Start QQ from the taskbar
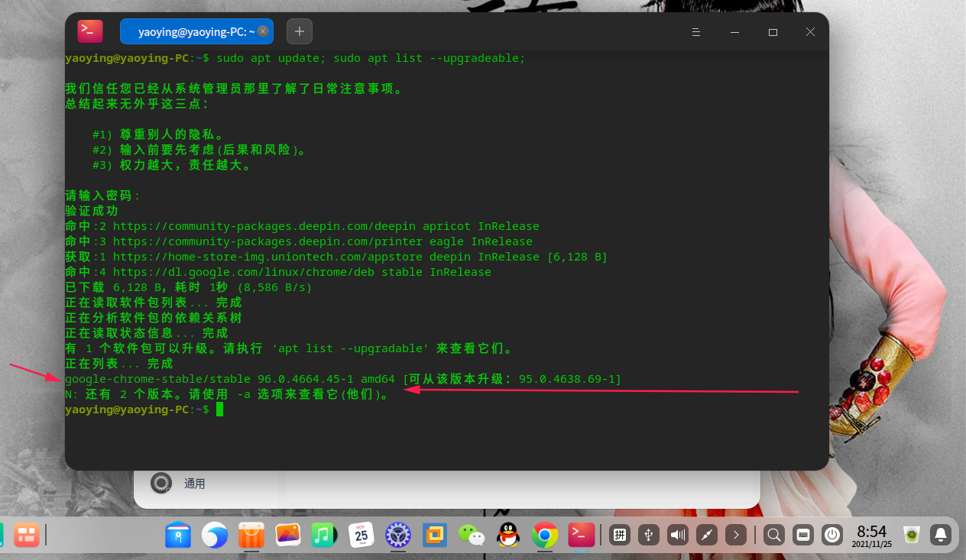Viewport: 966px width, 560px height. pos(507,535)
